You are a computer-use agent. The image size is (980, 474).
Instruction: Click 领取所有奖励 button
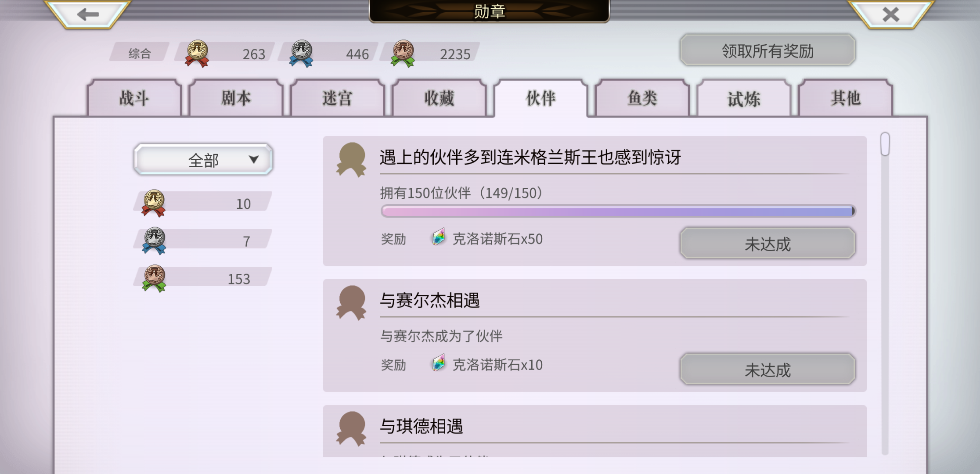(767, 50)
